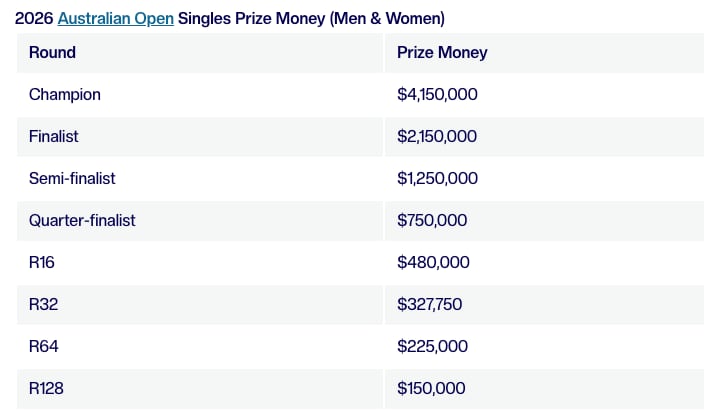Click the $750,000 prize amount
Viewport: 721px width, 418px height.
(x=432, y=220)
